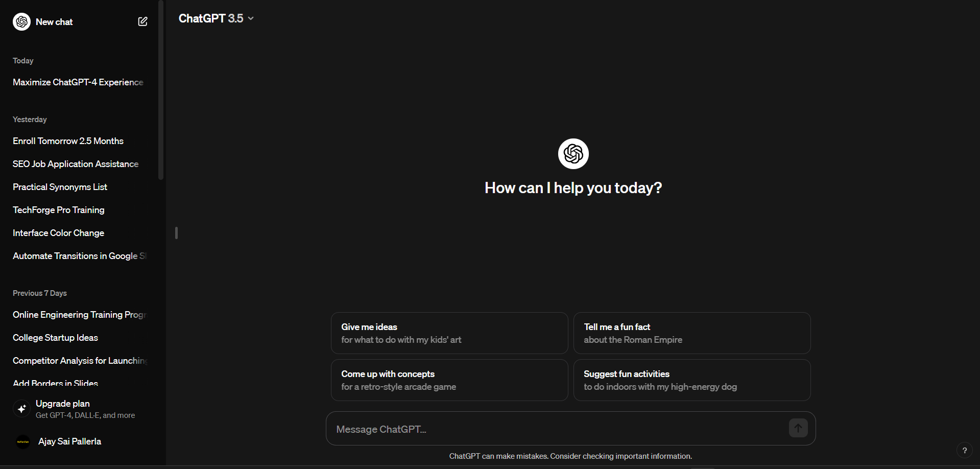The width and height of the screenshot is (980, 469).
Task: Collapse the sidebar using the handle
Action: (176, 233)
